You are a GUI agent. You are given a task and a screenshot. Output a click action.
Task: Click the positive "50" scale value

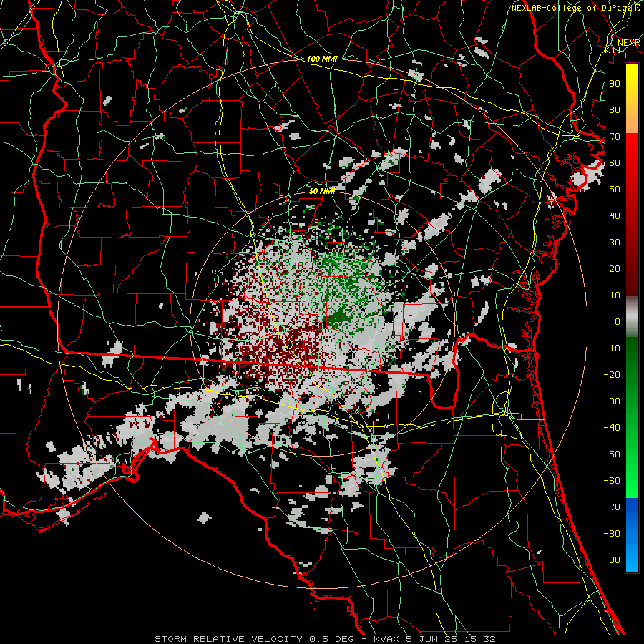615,190
